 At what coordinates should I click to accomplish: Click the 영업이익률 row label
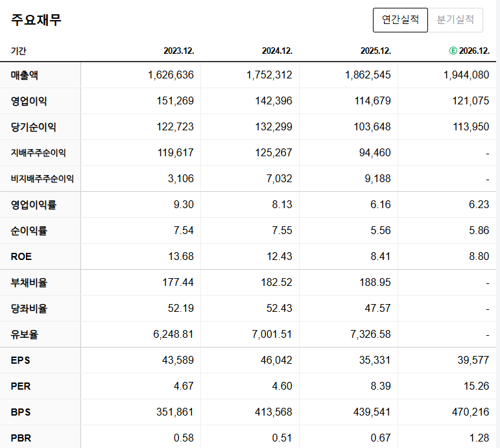[x=34, y=205]
